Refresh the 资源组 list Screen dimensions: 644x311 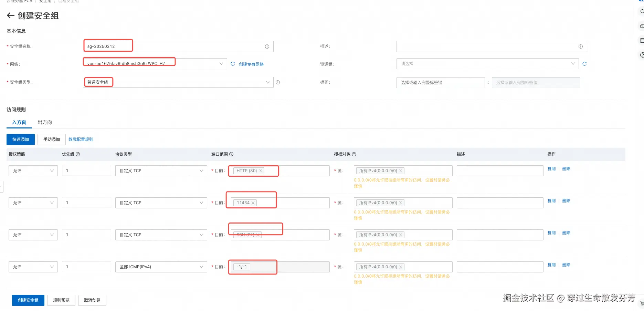[584, 64]
